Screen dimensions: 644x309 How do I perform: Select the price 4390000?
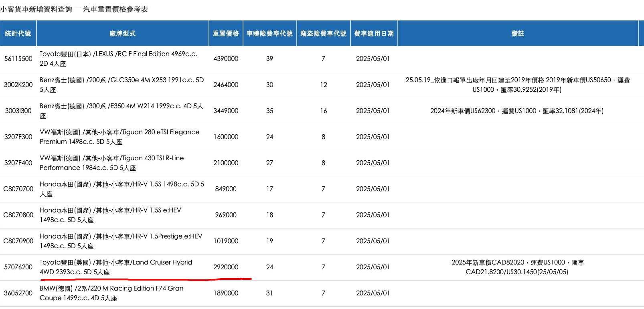pos(226,59)
